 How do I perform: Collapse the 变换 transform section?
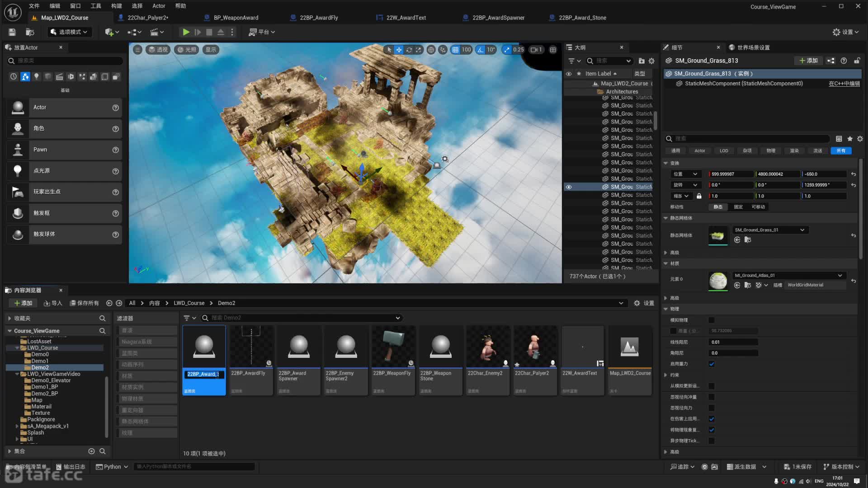coord(665,163)
